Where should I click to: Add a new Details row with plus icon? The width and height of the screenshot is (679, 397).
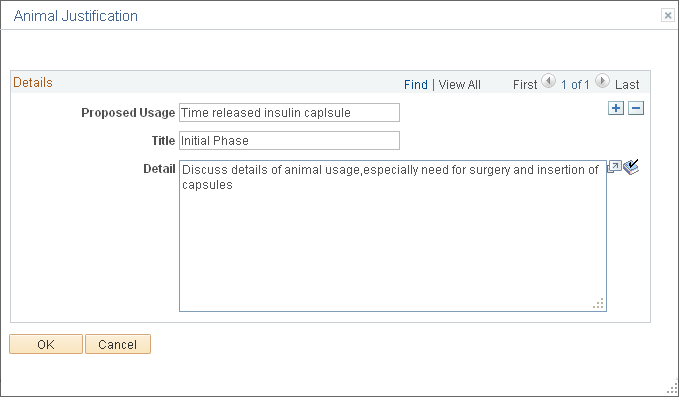pyautogui.click(x=616, y=108)
